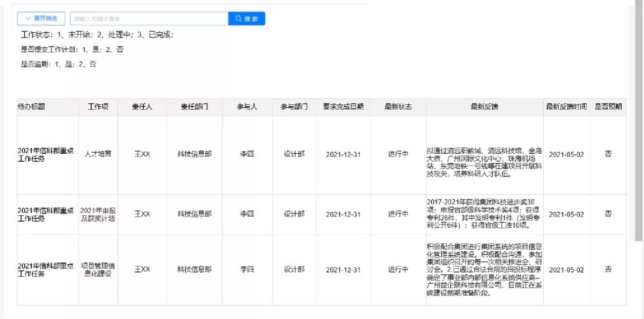Click the 待办标题 column header
The width and height of the screenshot is (644, 319).
pos(31,107)
